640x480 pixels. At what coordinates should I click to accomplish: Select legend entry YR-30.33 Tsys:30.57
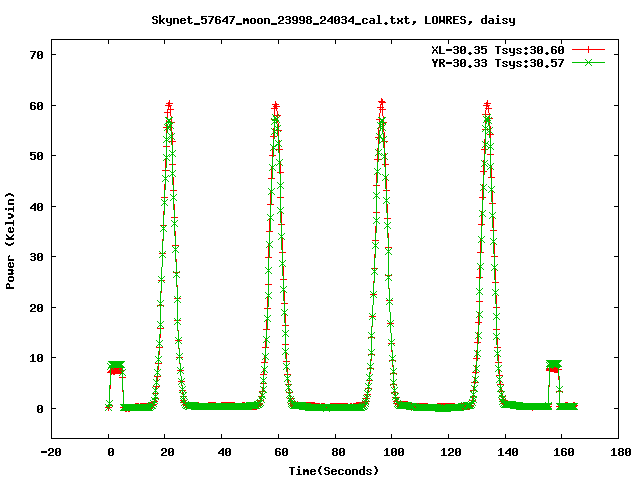click(498, 63)
